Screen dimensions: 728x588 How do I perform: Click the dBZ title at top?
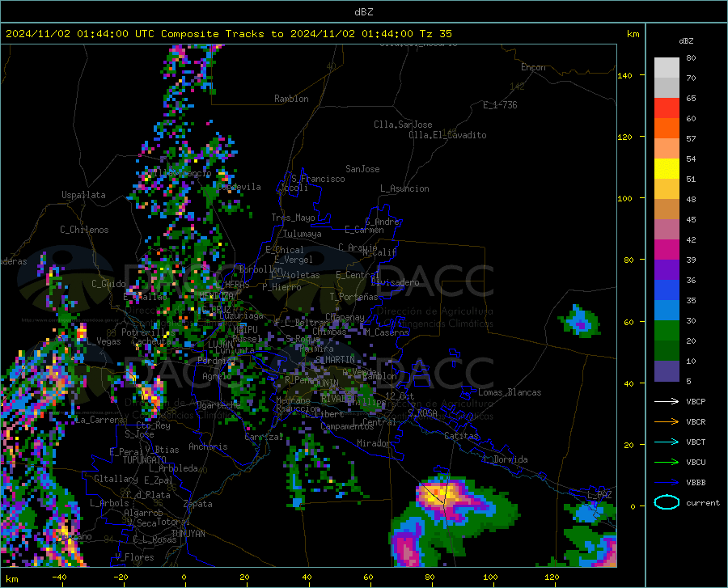pos(363,12)
